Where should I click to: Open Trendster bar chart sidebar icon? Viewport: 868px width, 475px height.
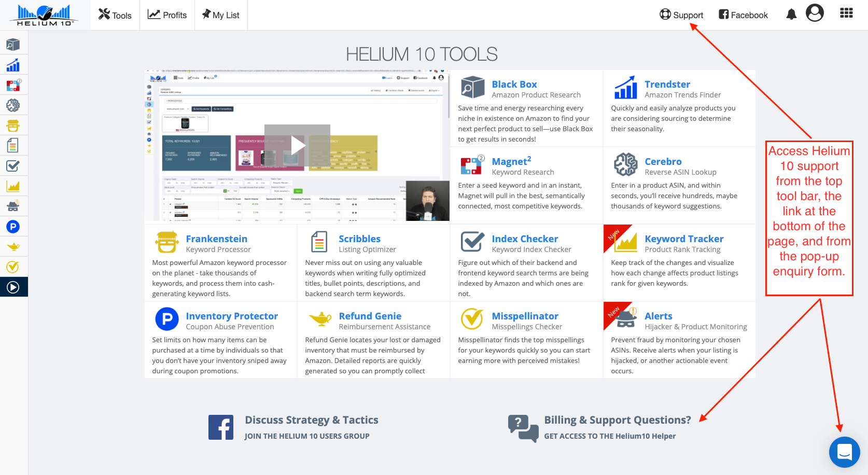pos(13,65)
